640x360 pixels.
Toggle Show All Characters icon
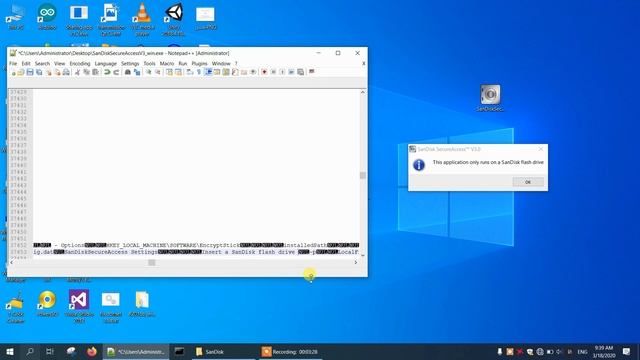[x=199, y=72]
